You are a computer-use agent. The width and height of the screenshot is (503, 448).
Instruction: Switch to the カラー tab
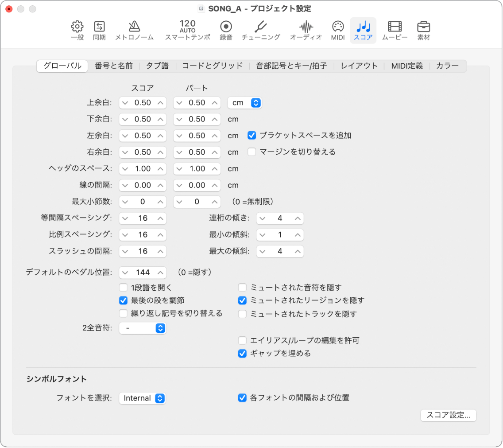448,65
